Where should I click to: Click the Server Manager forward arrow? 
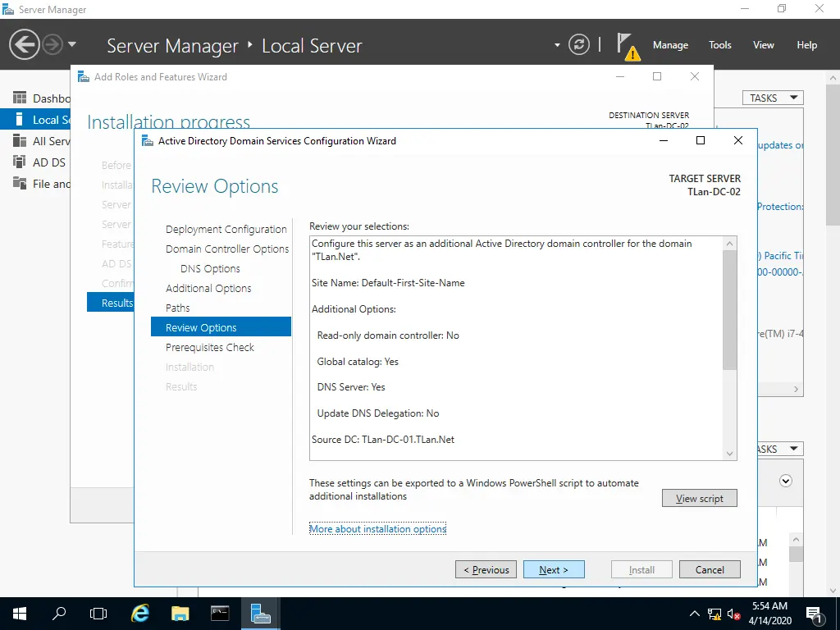[52, 44]
